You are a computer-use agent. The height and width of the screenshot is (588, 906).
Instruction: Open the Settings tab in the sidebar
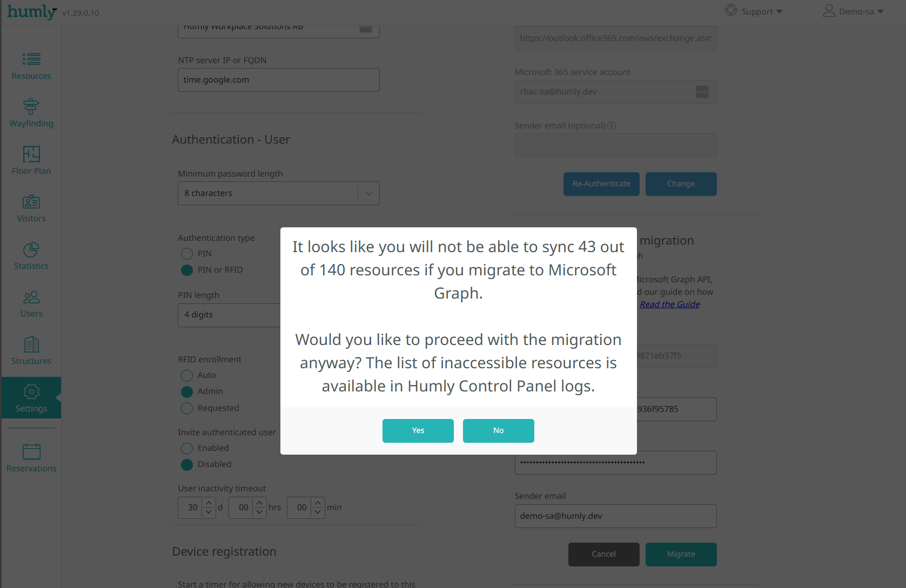[31, 398]
